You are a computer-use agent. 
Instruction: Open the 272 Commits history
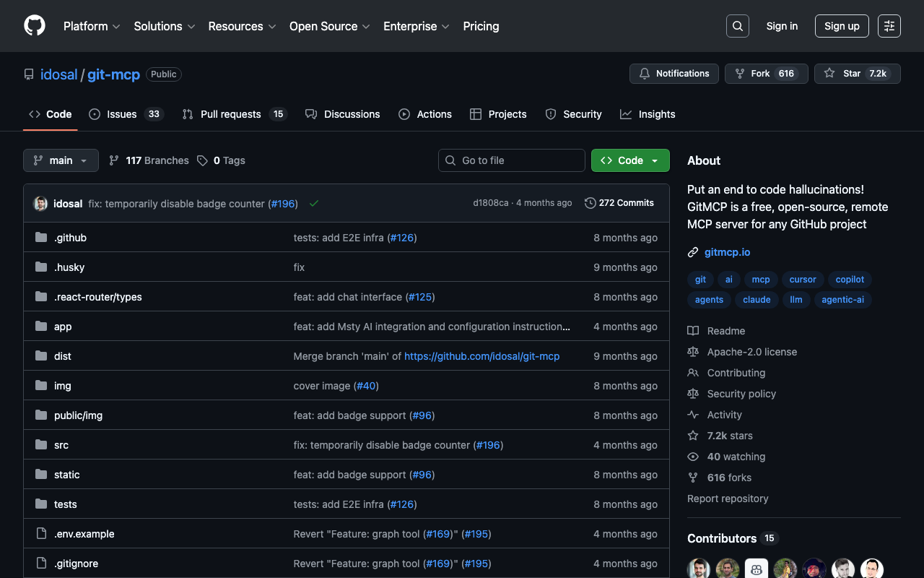point(619,203)
